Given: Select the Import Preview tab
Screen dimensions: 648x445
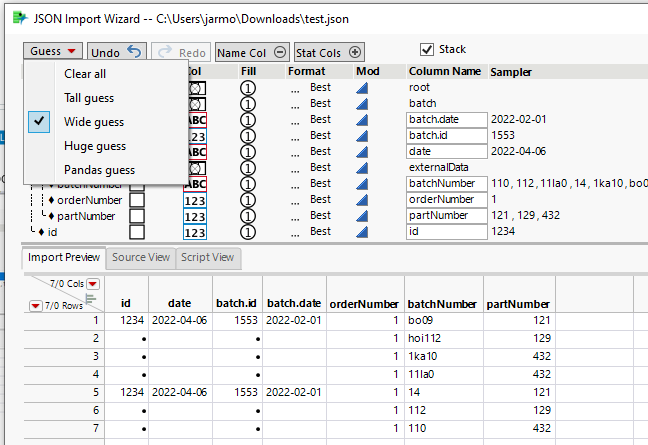Looking at the screenshot, I should coord(64,257).
